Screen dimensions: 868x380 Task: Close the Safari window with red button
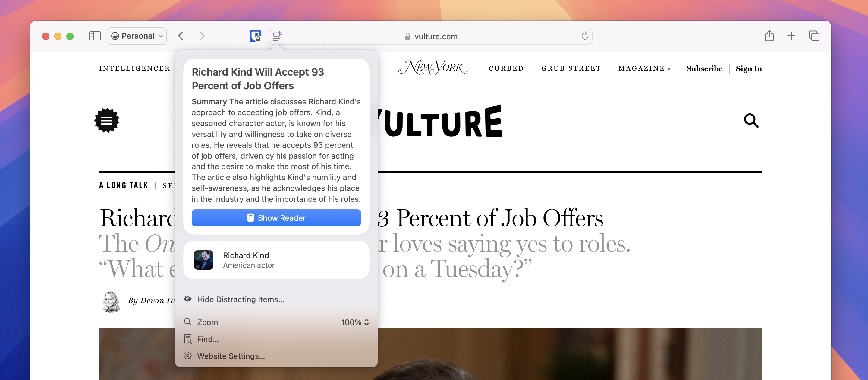point(46,36)
